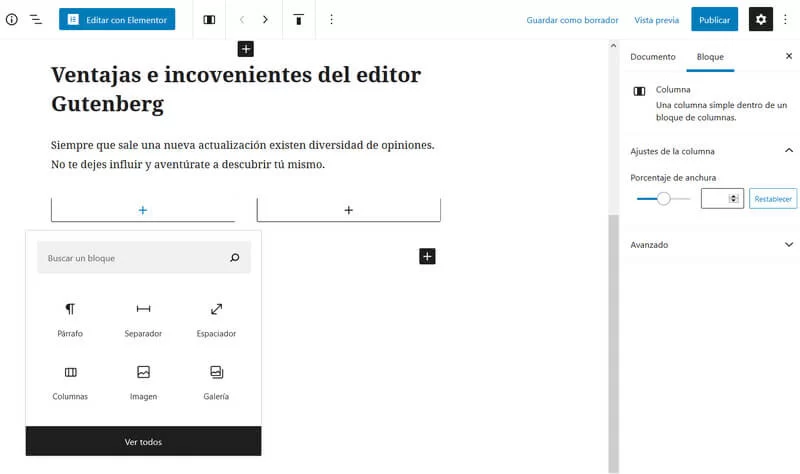The image size is (800, 474).
Task: Navigate to previous column arrow
Action: click(242, 19)
